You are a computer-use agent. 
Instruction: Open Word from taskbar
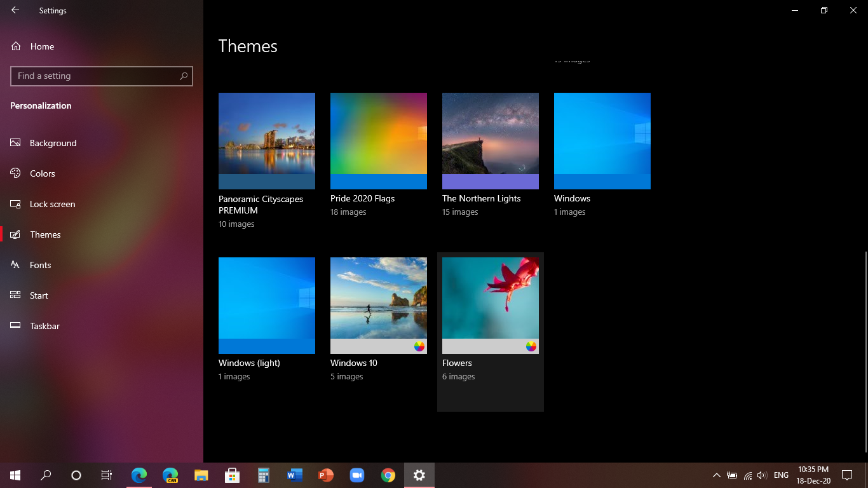click(295, 475)
